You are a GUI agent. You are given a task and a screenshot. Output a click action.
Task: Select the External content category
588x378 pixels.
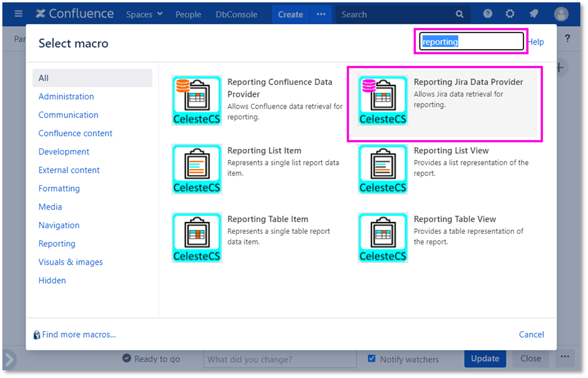(69, 170)
